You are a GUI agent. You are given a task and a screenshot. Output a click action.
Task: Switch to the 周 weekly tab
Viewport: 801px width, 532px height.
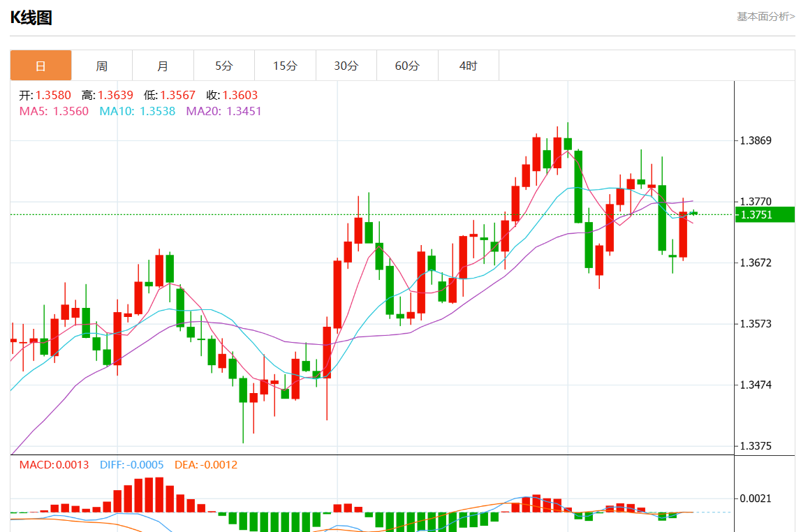(102, 66)
